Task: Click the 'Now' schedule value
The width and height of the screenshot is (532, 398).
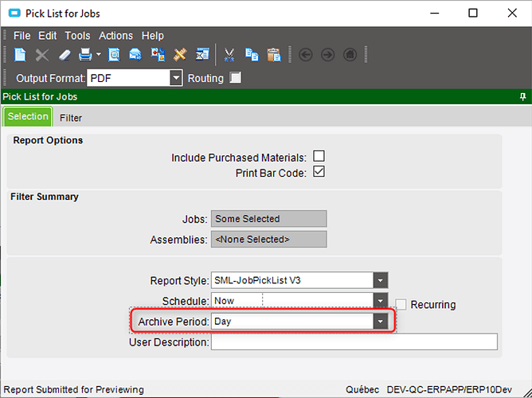Action: click(x=225, y=301)
